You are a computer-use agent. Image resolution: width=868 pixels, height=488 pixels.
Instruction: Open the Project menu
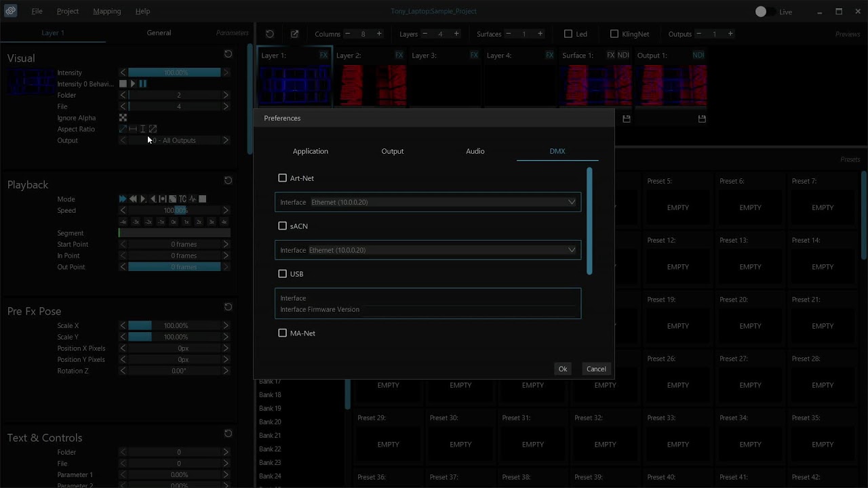(x=68, y=12)
